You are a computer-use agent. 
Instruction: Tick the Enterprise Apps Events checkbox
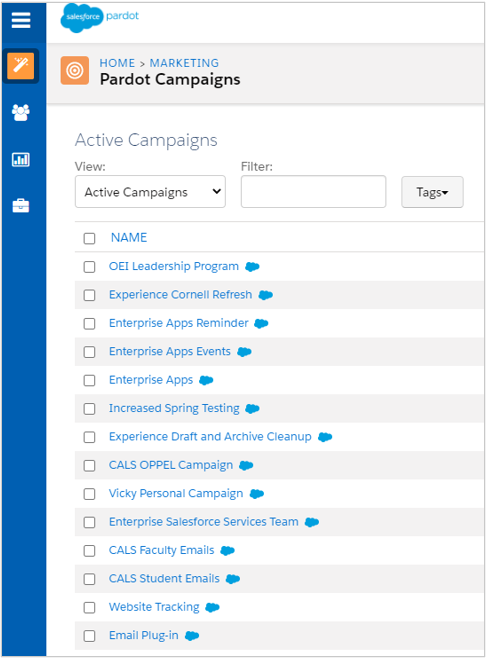[89, 352]
